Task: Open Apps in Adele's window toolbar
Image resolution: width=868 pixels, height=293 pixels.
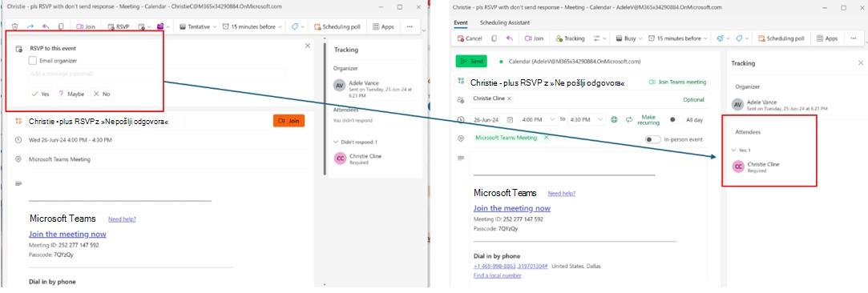Action: point(827,38)
